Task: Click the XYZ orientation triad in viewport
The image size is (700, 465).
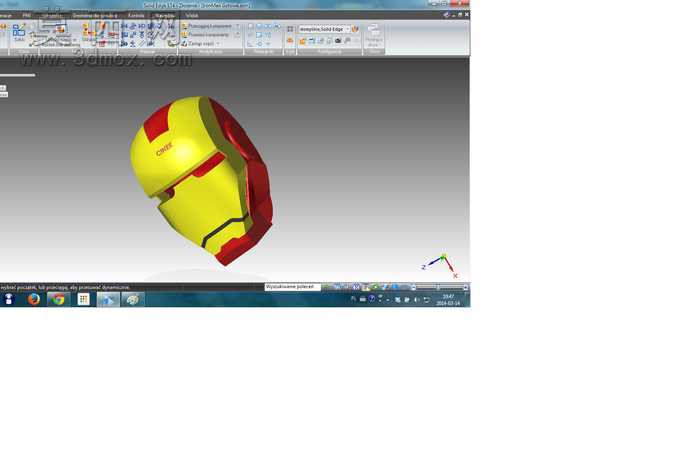Action: tap(440, 266)
